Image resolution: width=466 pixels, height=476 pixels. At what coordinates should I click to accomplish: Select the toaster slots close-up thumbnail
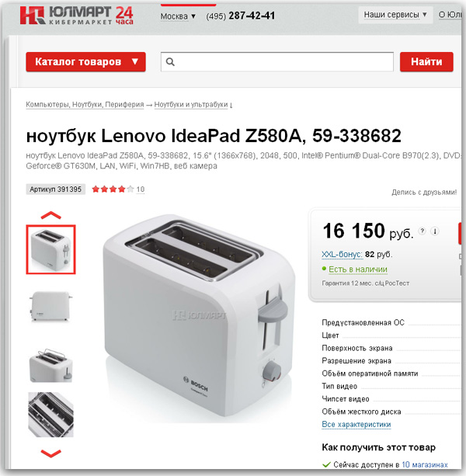51,415
